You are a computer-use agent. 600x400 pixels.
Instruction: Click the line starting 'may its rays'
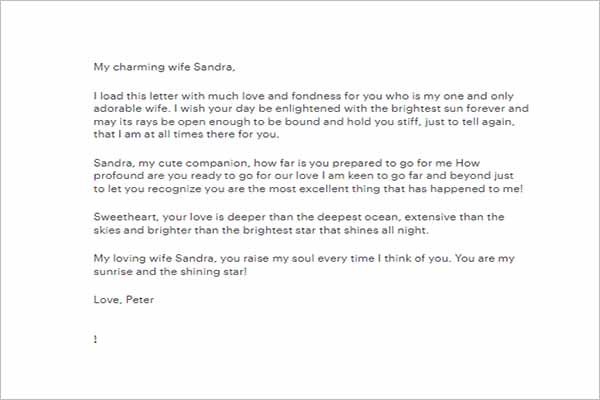304,122
